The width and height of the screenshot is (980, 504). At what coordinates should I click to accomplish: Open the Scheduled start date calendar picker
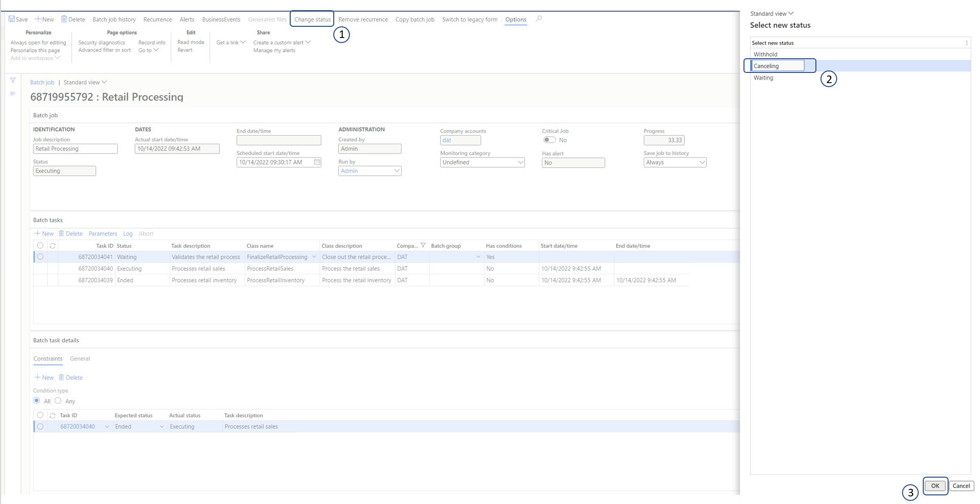pyautogui.click(x=317, y=162)
